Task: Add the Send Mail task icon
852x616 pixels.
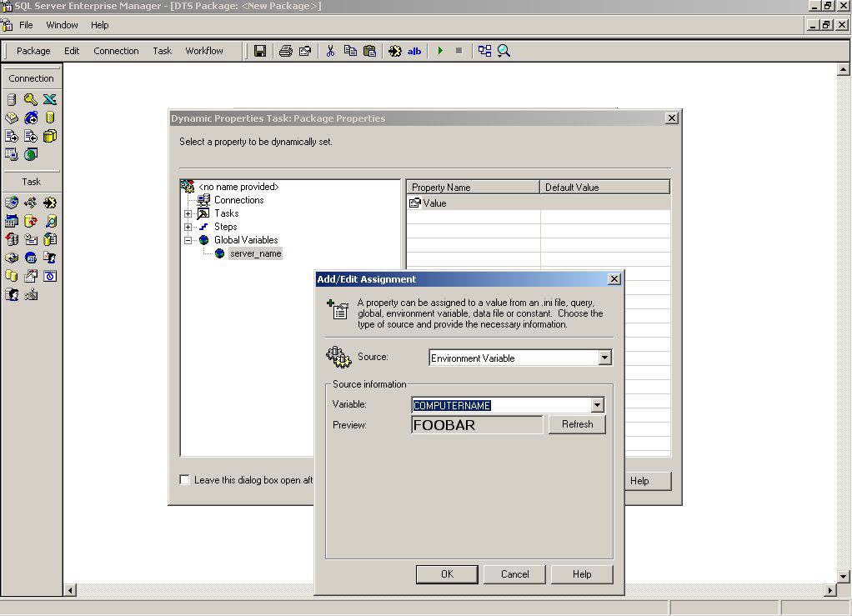Action: pos(30,239)
